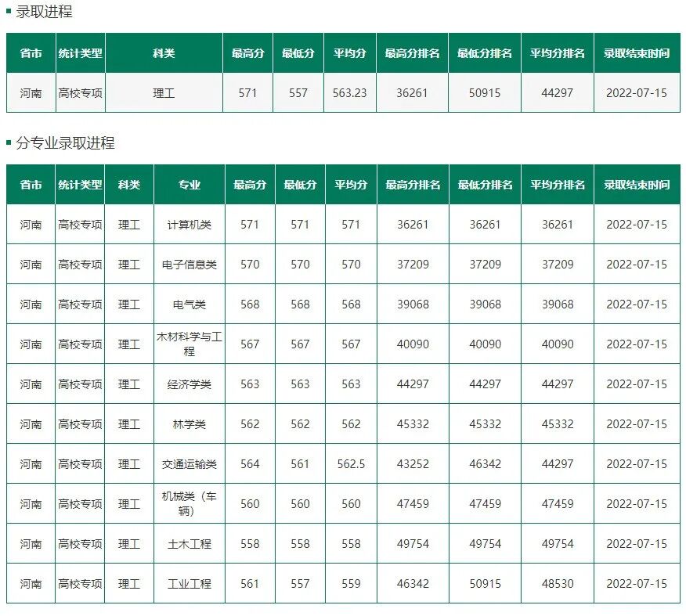686x616 pixels.
Task: Click 平均分 568 in 电气类 row
Action: pyautogui.click(x=351, y=304)
